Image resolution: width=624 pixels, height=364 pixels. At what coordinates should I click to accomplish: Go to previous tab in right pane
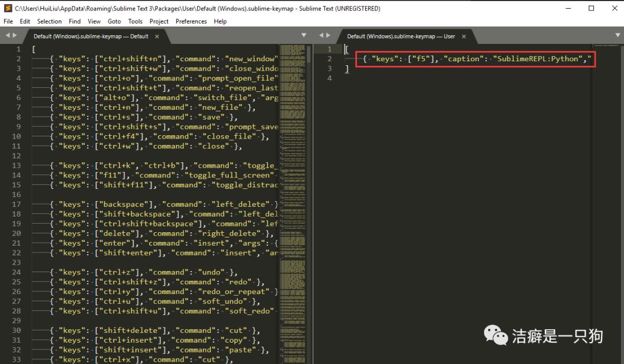[321, 35]
